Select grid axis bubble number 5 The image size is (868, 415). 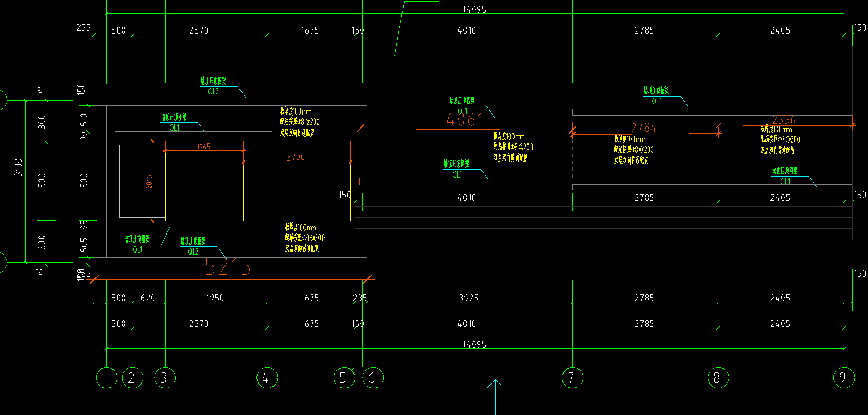(344, 378)
